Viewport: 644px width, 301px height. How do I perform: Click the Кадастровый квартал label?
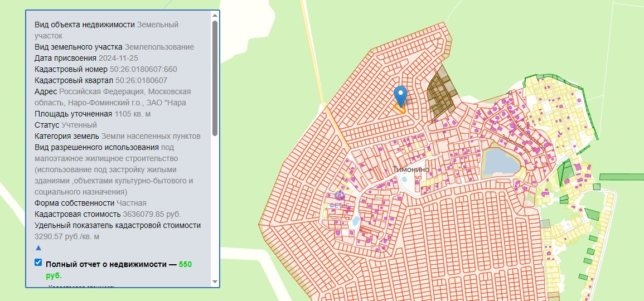(x=74, y=80)
